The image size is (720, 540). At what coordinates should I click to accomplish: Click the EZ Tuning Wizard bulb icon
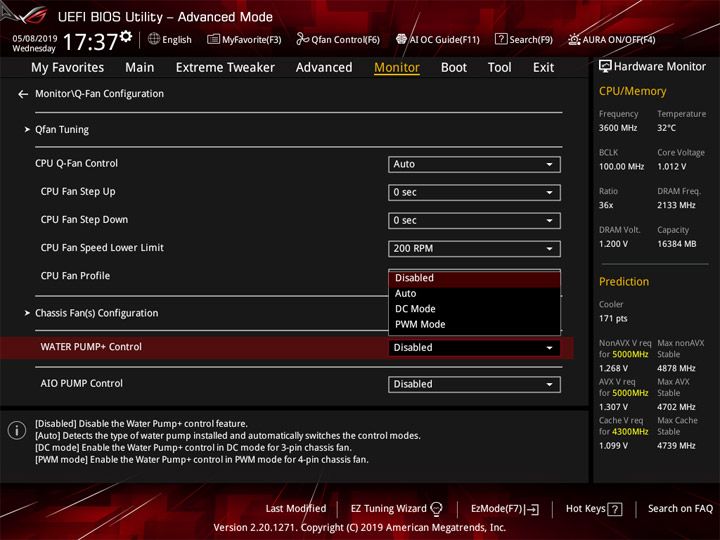[436, 509]
